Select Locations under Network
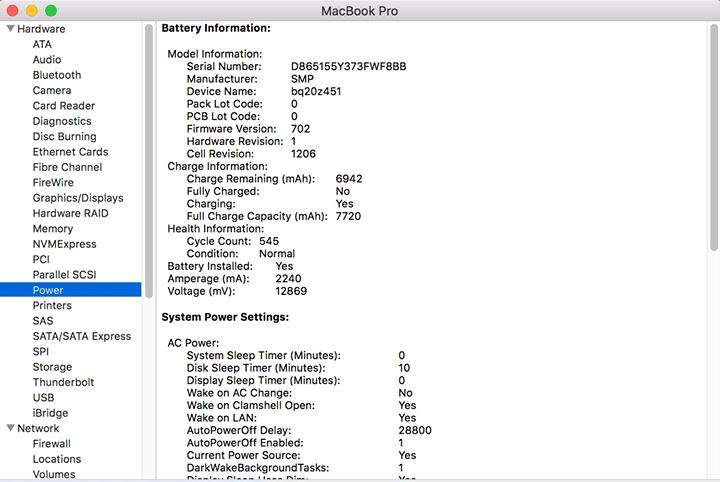 56,459
